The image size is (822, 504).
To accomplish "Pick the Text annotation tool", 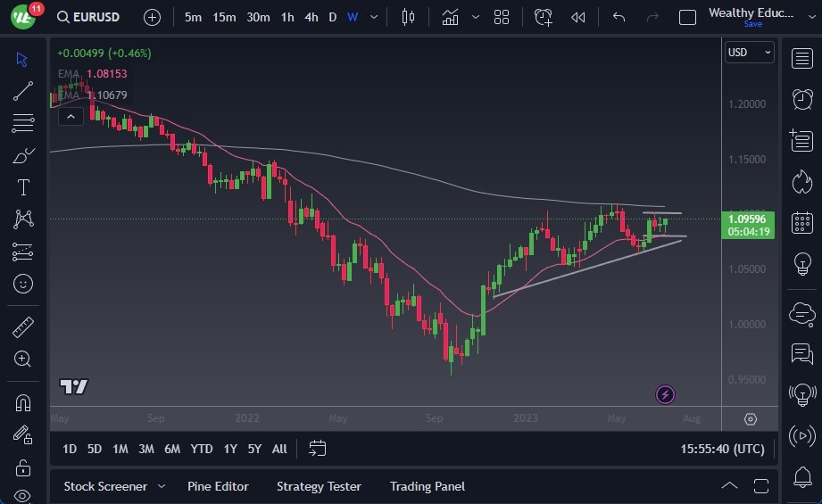I will (23, 187).
